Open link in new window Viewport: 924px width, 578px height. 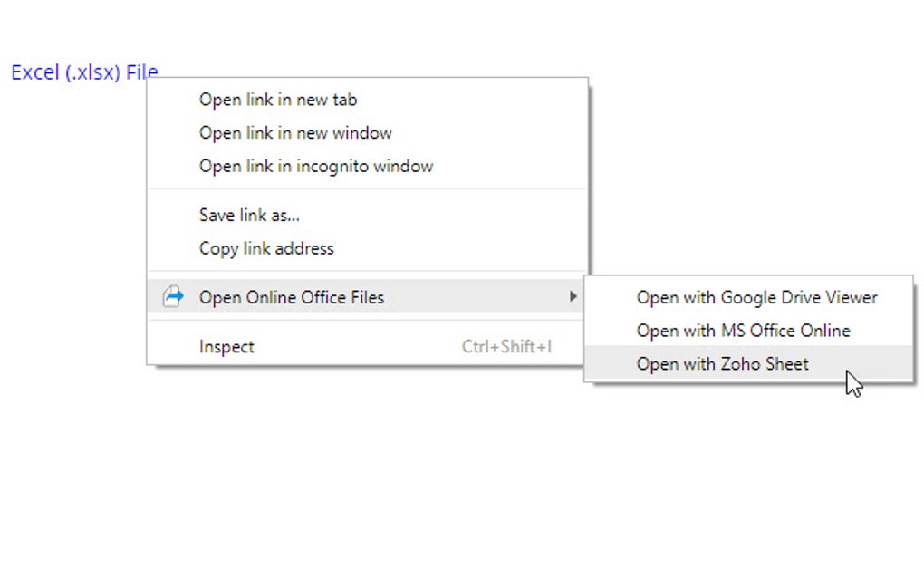[x=295, y=132]
